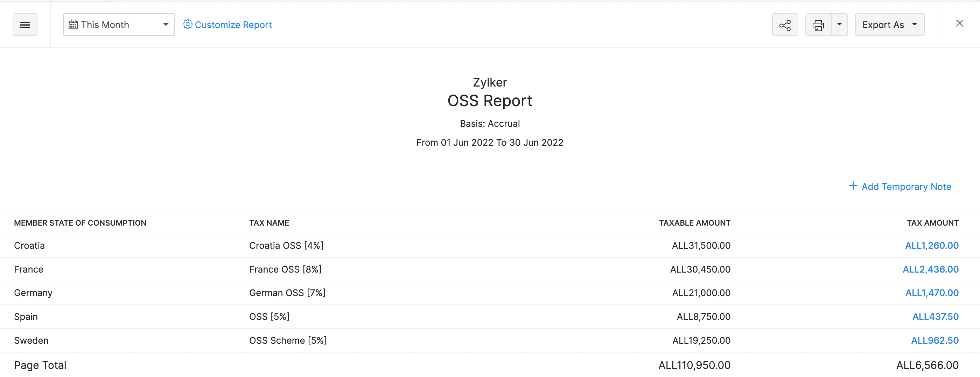
Task: Open Sweden tax amount ALL962.50
Action: (934, 341)
